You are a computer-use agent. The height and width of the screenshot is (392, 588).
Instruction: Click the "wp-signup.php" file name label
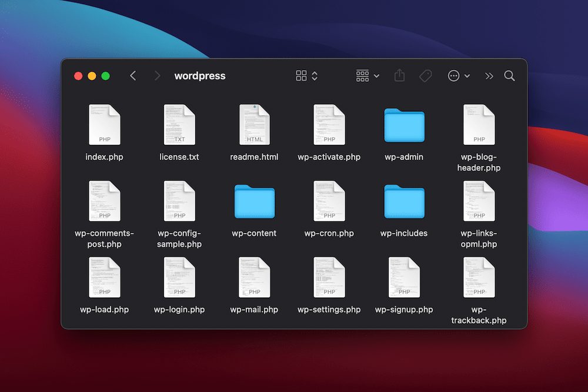[404, 310]
